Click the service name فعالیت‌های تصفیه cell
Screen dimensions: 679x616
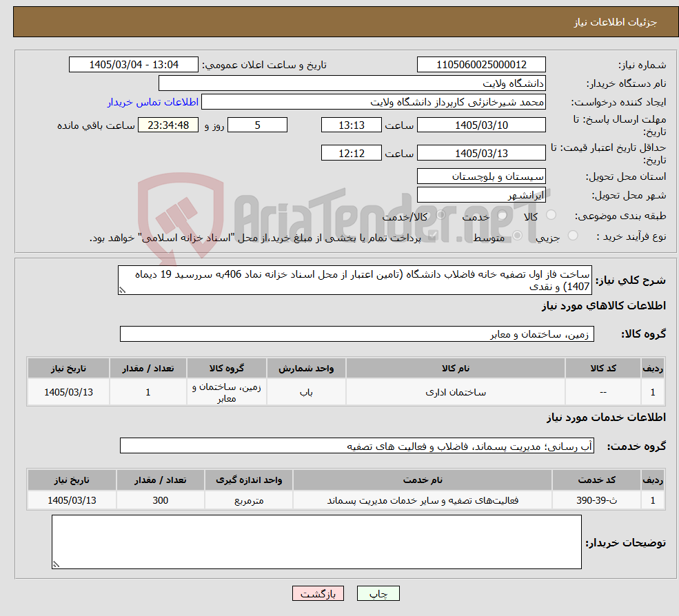pos(423,500)
